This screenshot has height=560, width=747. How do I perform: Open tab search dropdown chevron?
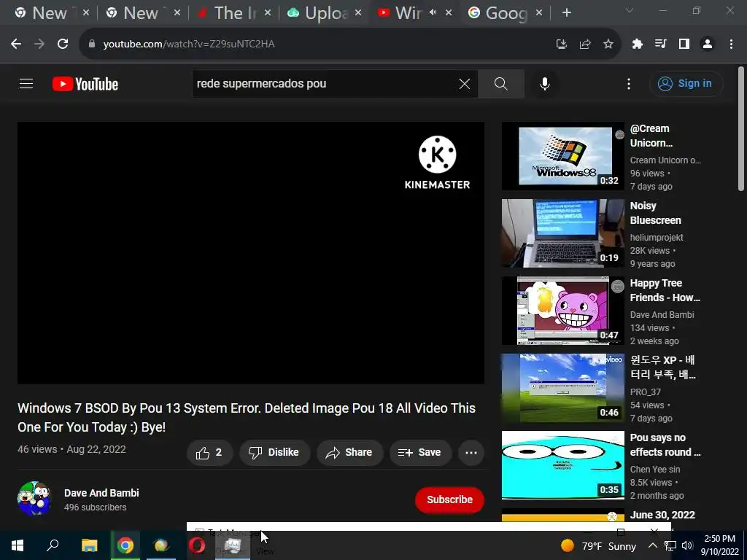click(630, 10)
